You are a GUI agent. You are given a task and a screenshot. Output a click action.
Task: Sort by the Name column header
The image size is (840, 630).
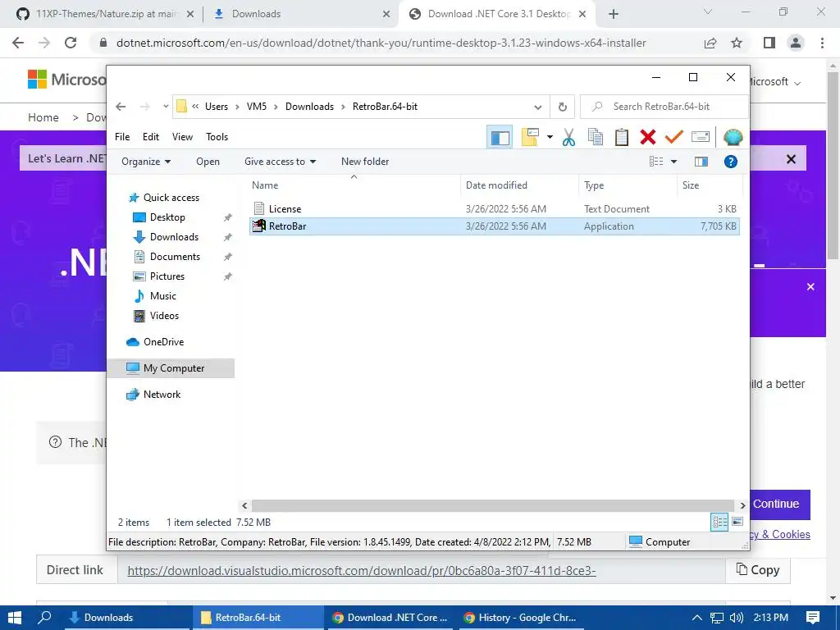pos(354,185)
